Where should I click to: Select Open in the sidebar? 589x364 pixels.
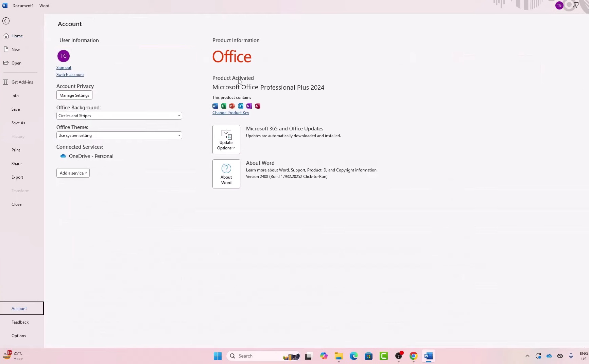click(16, 63)
